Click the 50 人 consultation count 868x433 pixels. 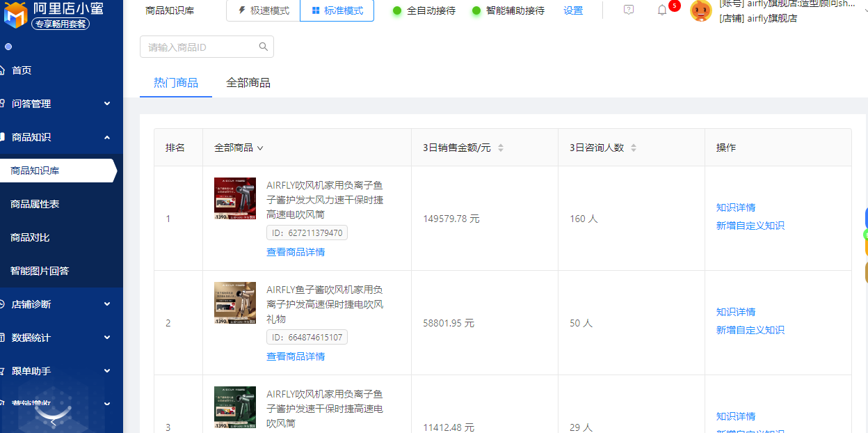click(581, 323)
